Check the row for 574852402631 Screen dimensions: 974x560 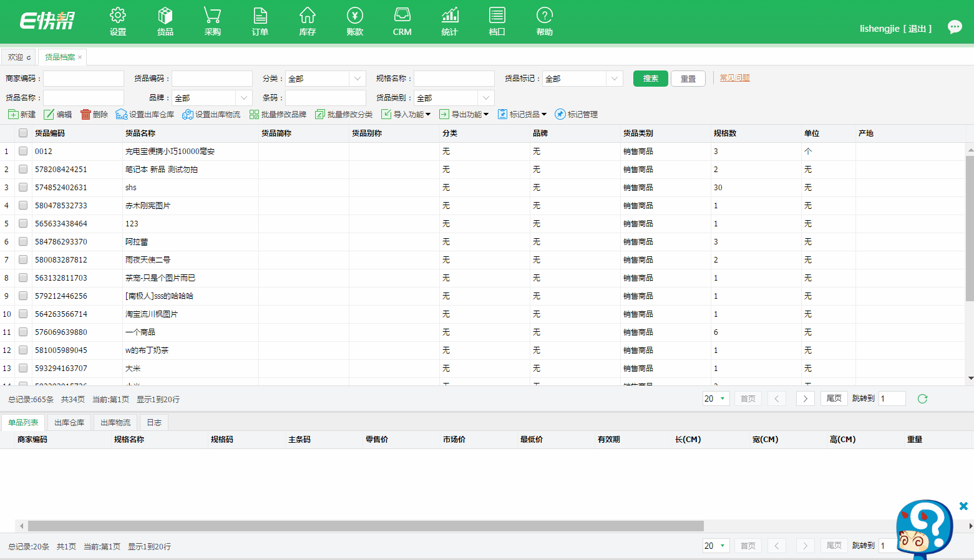click(23, 187)
